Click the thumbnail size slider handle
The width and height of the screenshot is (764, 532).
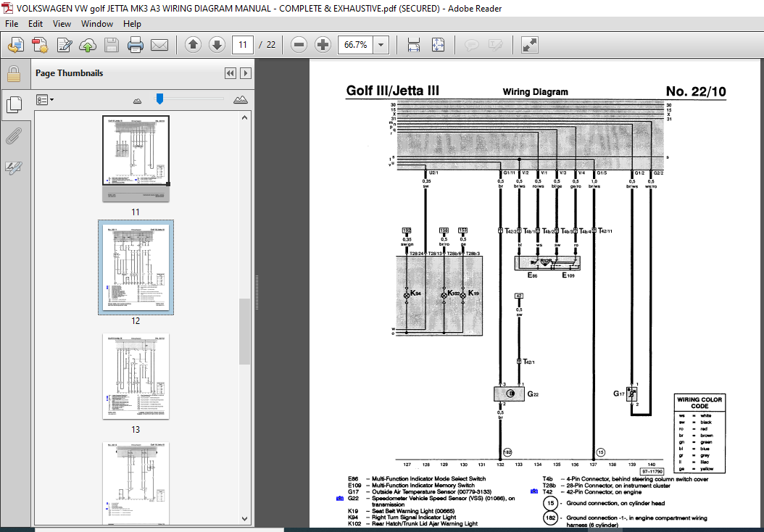point(159,99)
